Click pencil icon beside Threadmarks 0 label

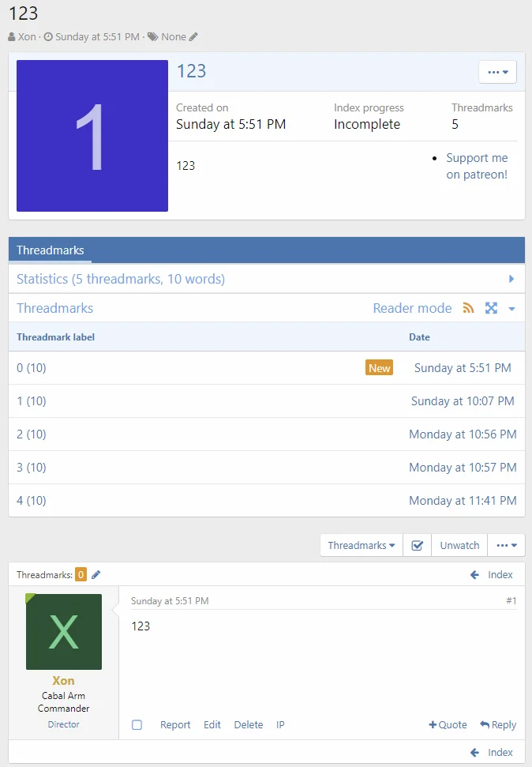click(96, 574)
